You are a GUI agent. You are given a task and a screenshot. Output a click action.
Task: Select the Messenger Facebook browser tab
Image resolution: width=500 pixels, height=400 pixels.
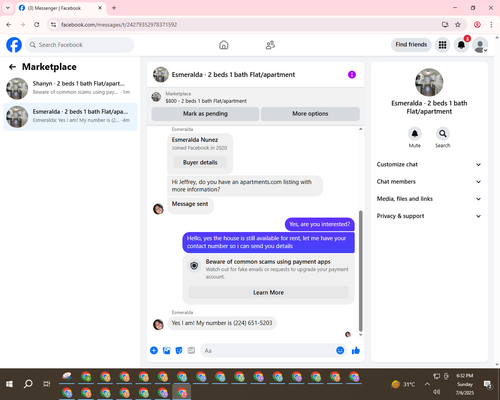click(60, 8)
